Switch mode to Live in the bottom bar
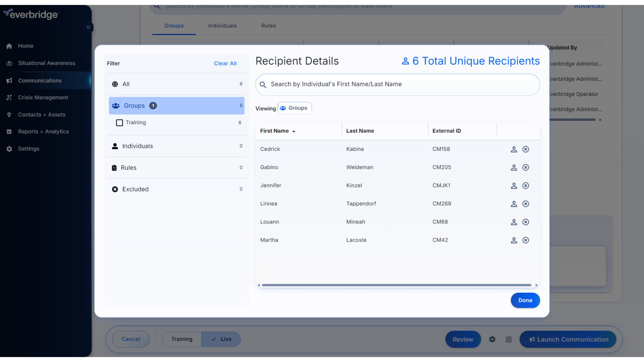This screenshot has height=362, width=644. (x=221, y=339)
